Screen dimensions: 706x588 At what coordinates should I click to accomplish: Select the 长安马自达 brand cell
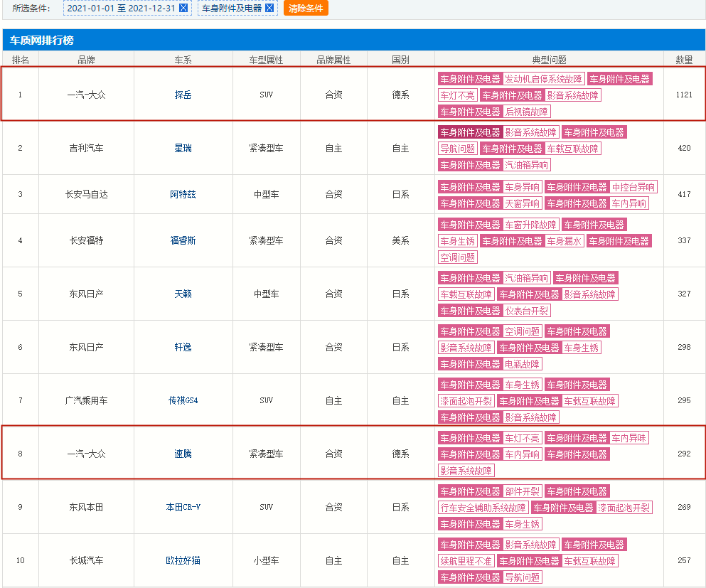tap(86, 195)
